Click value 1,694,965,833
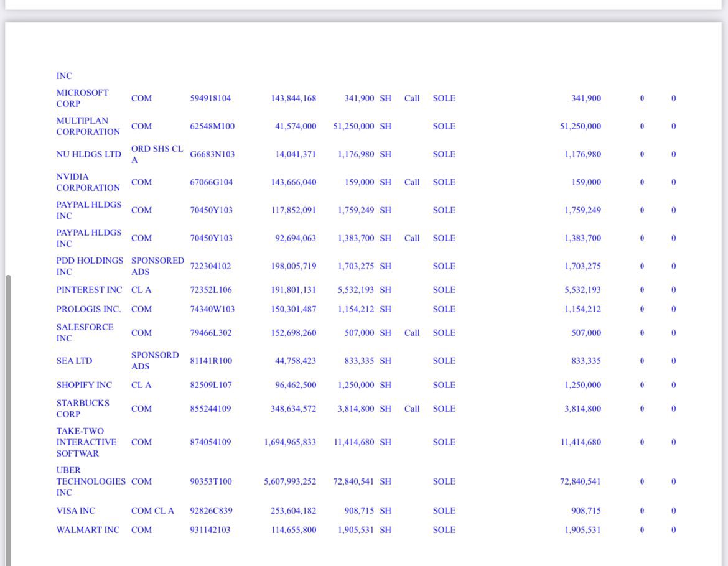This screenshot has width=728, height=566. (x=290, y=442)
